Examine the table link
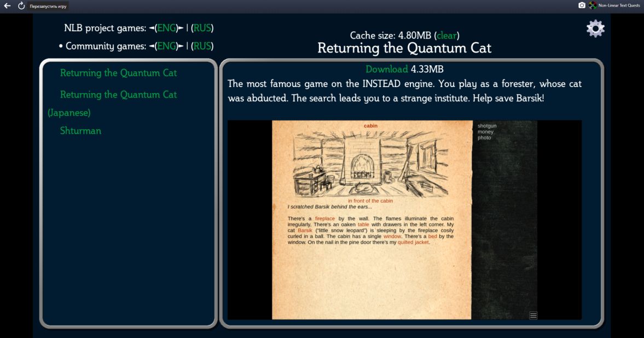 (363, 225)
